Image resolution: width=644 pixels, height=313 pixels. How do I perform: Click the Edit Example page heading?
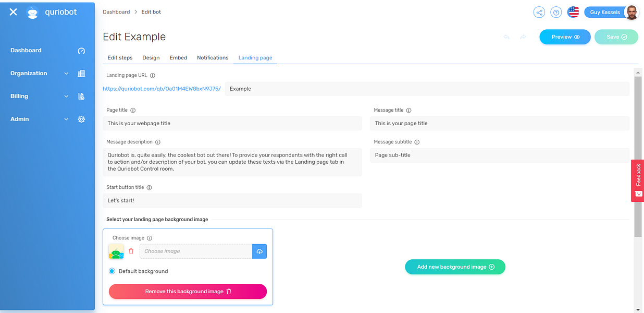[134, 37]
